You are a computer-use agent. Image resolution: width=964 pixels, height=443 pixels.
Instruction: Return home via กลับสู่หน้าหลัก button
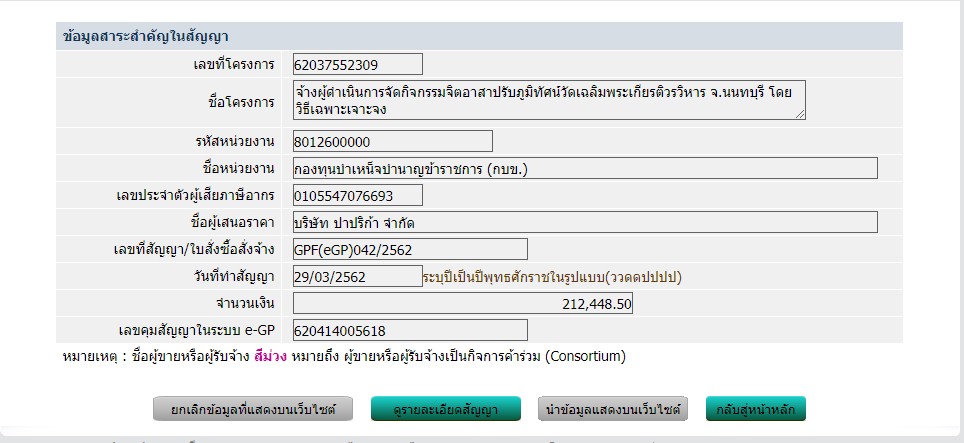[x=755, y=409]
